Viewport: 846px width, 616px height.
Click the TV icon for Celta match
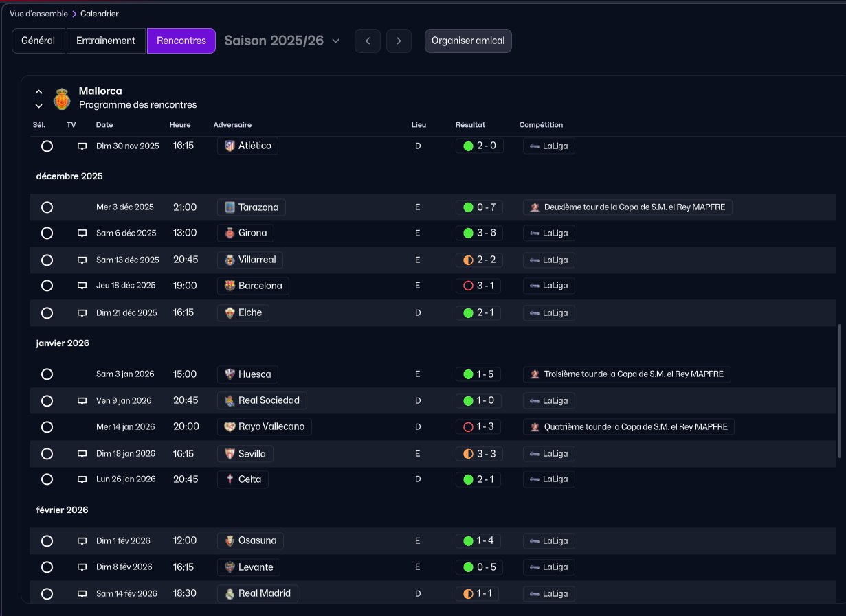tap(82, 479)
